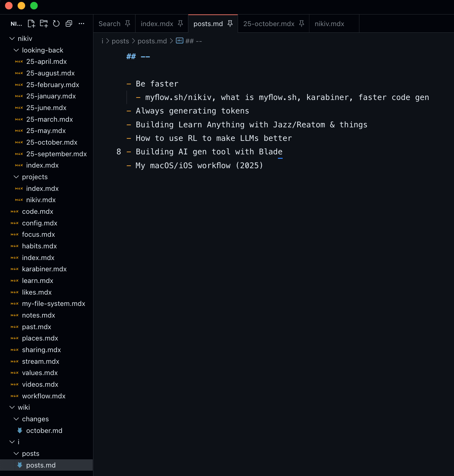The image size is (454, 476).
Task: Click the MDX icon next to karabiner.mdx
Action: tap(14, 269)
